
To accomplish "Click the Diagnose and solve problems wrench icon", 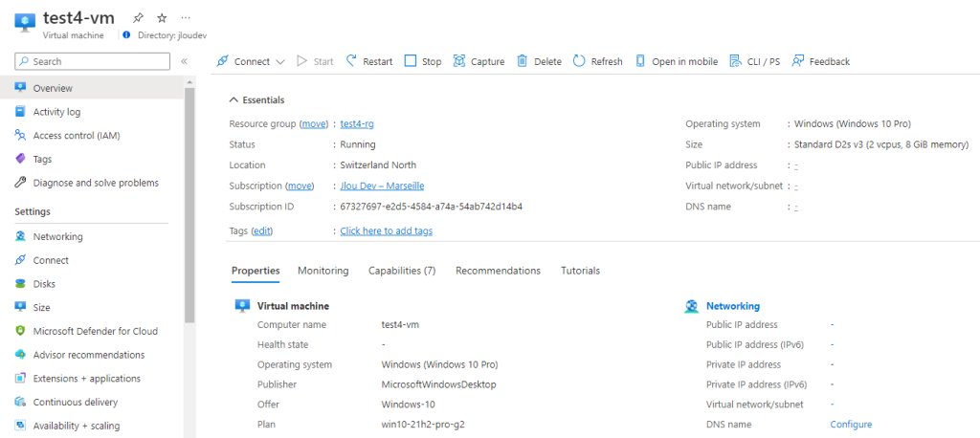I will coord(21,183).
